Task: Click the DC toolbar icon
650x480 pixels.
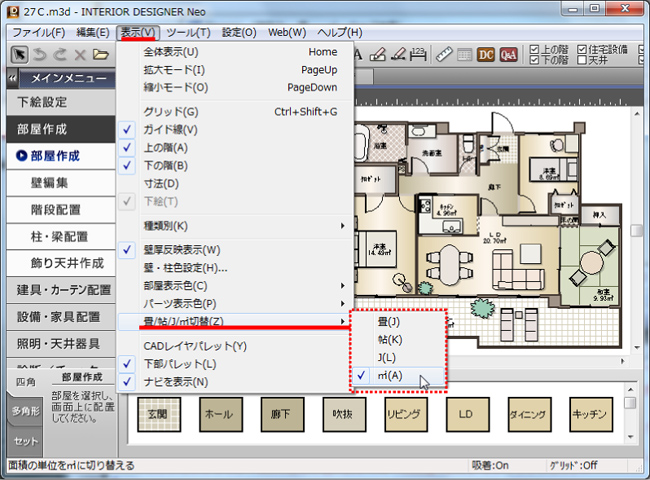Action: click(485, 54)
